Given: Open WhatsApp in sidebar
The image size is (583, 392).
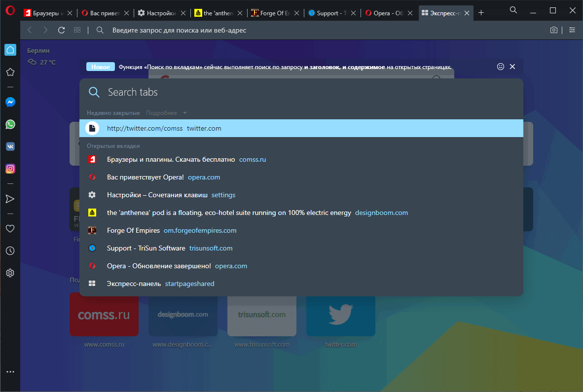Looking at the screenshot, I should 10,124.
